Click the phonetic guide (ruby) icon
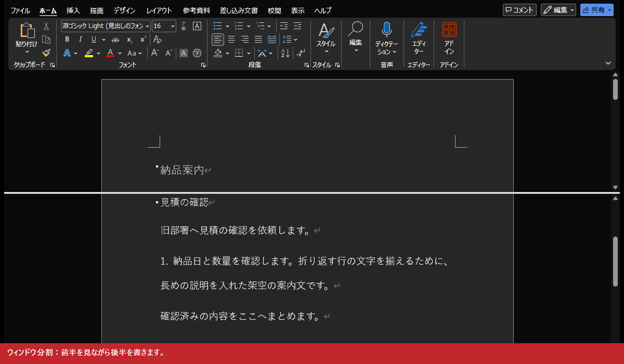This screenshot has width=624, height=364. click(184, 26)
